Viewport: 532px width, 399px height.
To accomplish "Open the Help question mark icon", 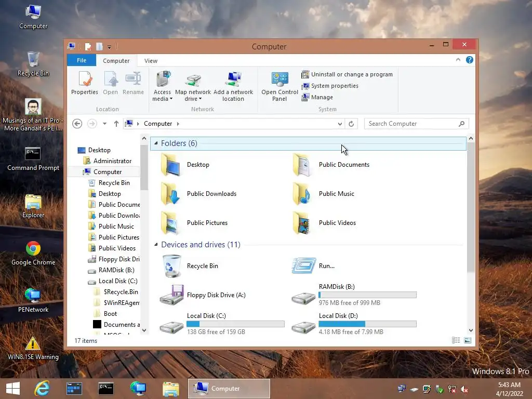I will tap(470, 60).
